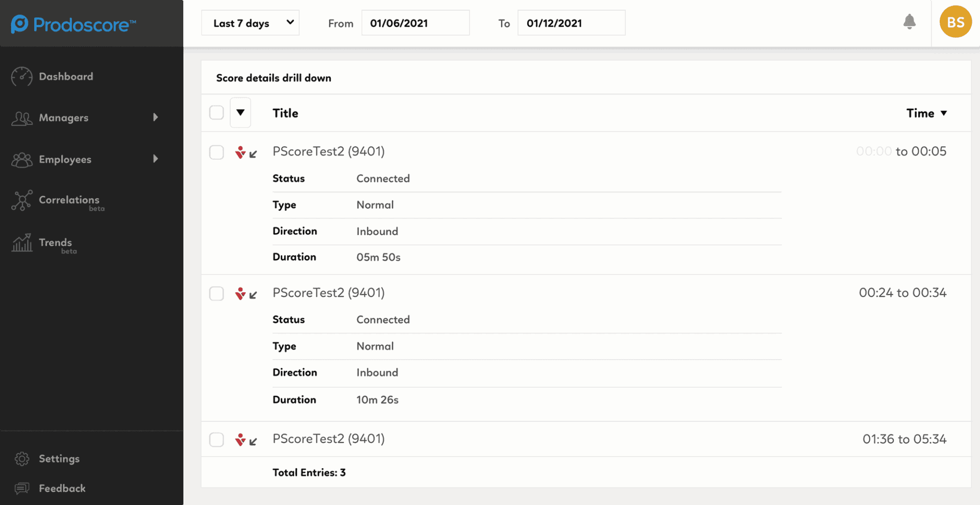Click the From date field 01/06/2021

[415, 23]
